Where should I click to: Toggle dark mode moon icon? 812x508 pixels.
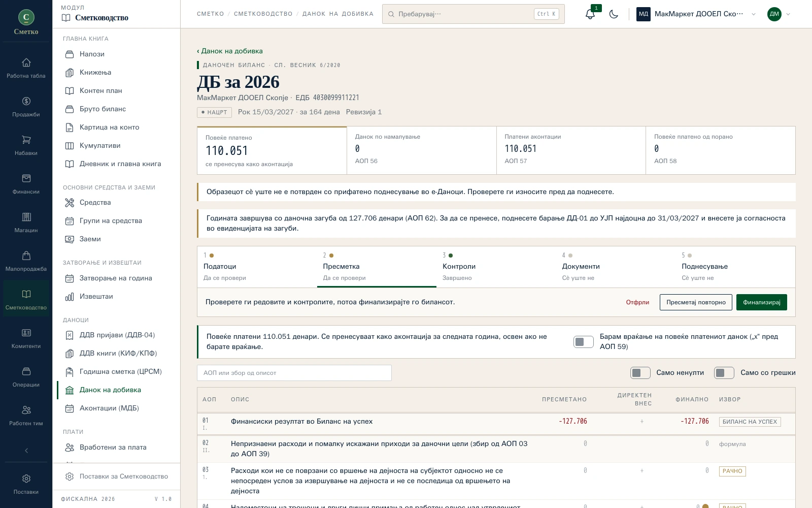614,14
